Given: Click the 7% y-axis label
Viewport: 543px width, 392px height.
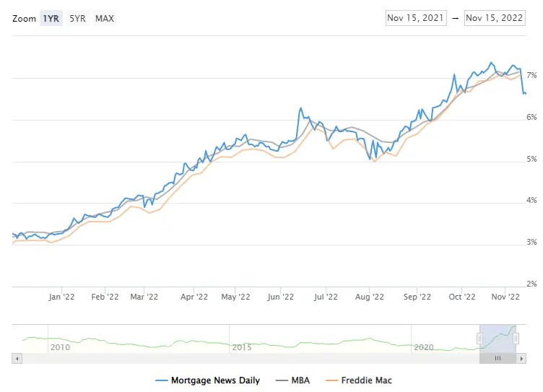Looking at the screenshot, I should [x=531, y=75].
